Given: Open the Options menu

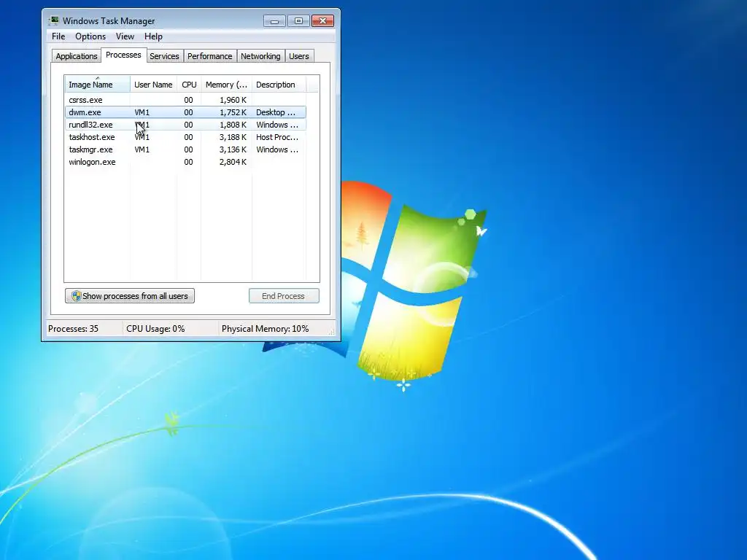Looking at the screenshot, I should click(x=90, y=36).
